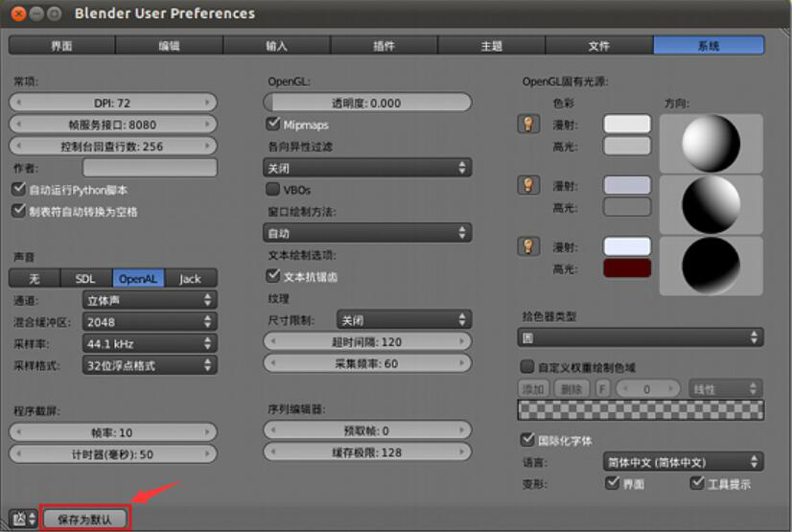Toggle 制表符自动转换为空格 checkbox

coord(18,211)
